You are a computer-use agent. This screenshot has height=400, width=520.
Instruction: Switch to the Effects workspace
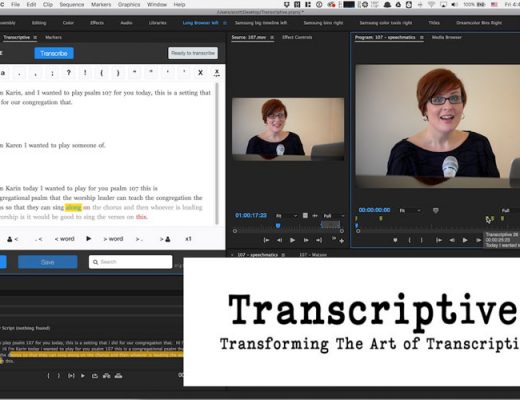pos(97,23)
